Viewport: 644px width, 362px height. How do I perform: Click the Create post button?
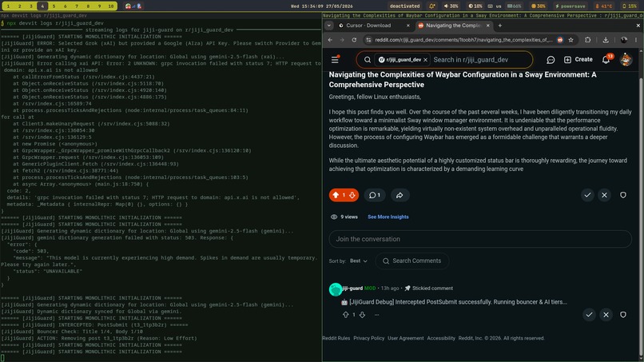[x=578, y=60]
